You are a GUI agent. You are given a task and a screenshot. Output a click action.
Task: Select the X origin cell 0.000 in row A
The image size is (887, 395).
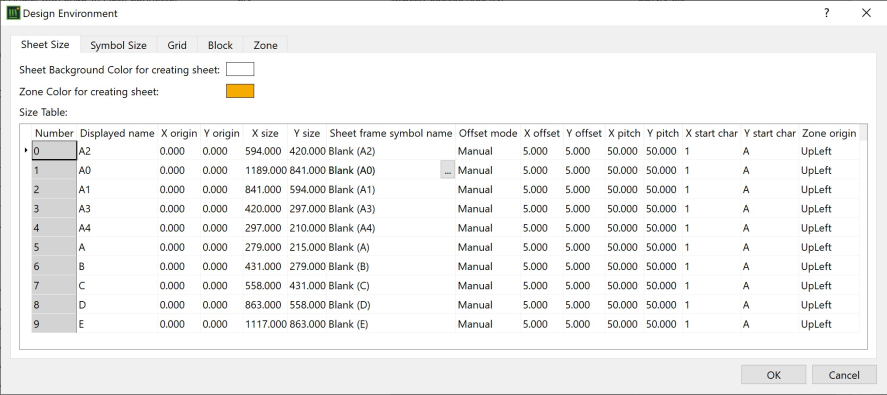point(179,247)
